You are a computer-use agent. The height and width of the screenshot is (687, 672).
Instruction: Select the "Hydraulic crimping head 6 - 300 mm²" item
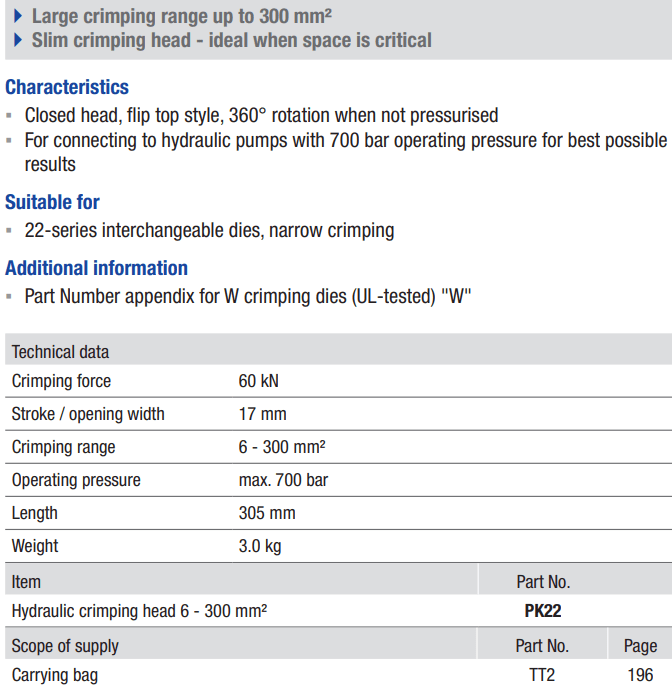pos(139,611)
